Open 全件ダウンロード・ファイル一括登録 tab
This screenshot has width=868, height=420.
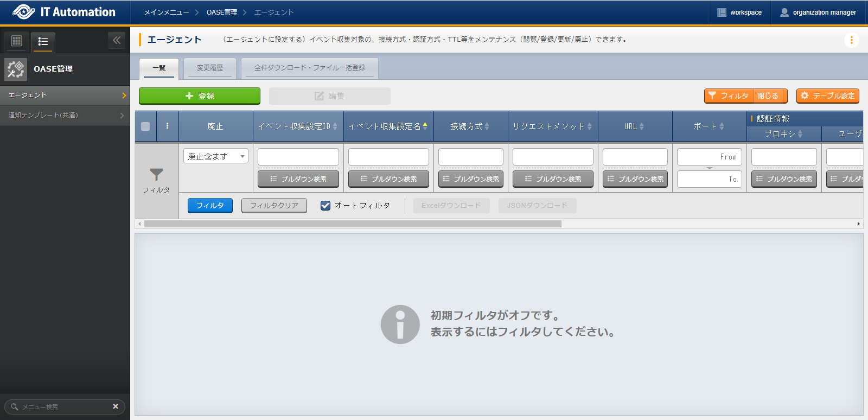point(309,68)
